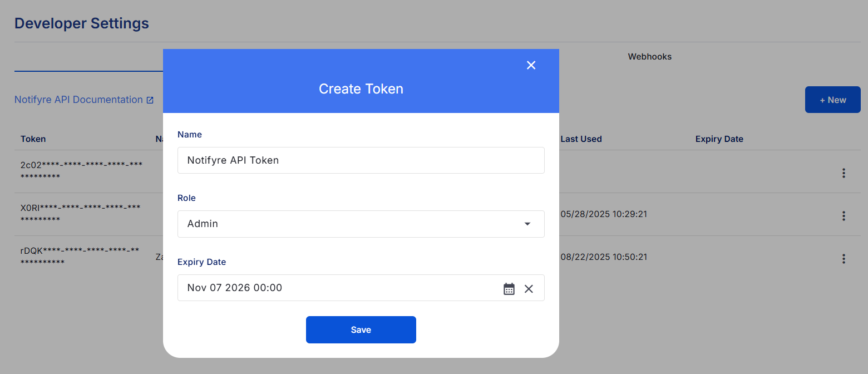This screenshot has height=374, width=868.
Task: Open options menu for X0RI token
Action: click(x=844, y=215)
